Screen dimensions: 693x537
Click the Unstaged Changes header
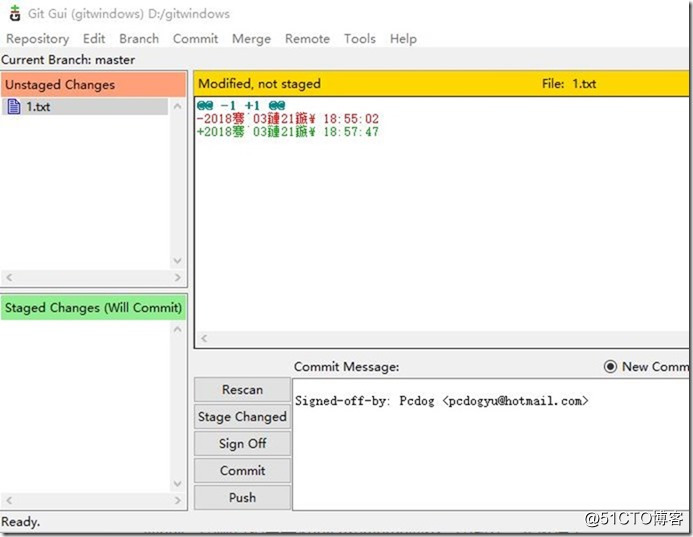93,84
